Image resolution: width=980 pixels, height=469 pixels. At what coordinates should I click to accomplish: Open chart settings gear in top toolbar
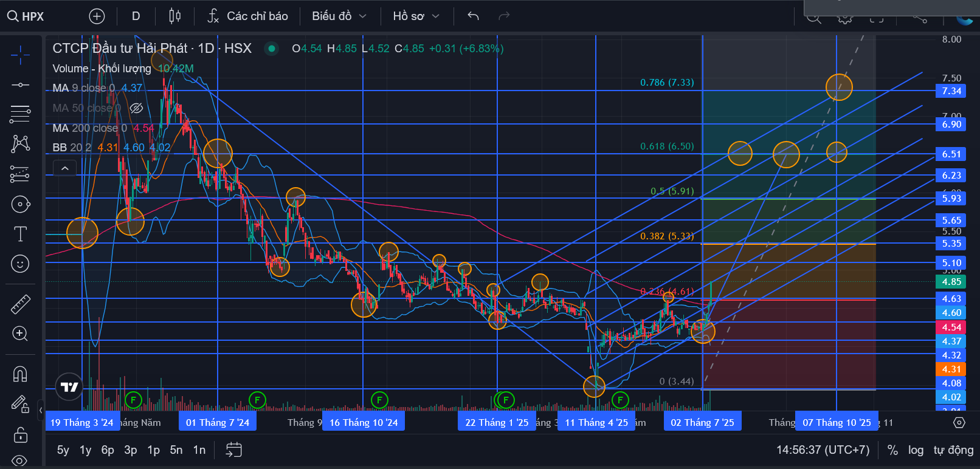click(844, 18)
